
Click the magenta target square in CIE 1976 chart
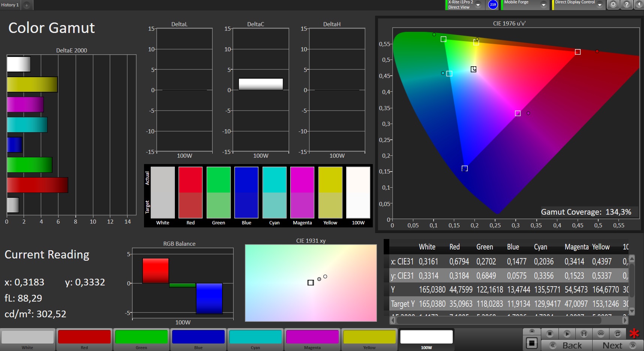518,113
